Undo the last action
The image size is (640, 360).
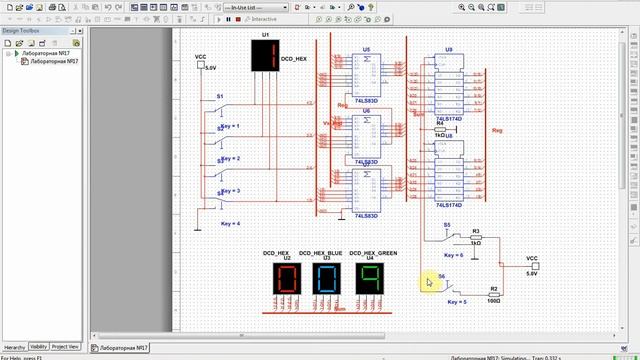click(x=108, y=7)
